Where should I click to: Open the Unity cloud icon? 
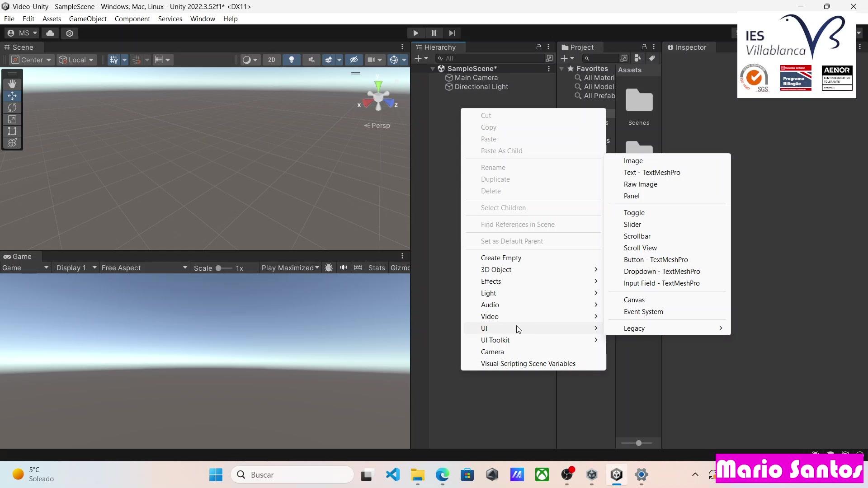tap(50, 33)
